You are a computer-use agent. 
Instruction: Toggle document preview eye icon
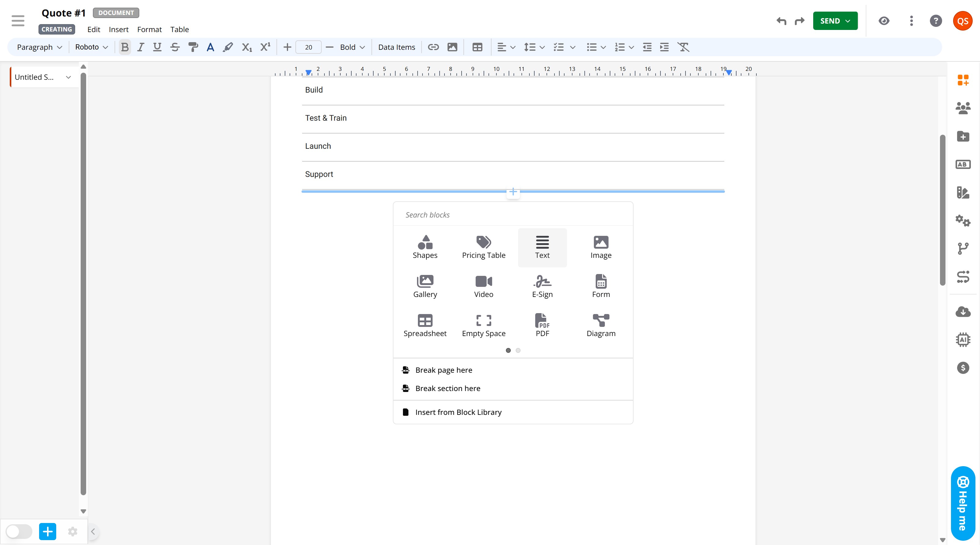(884, 21)
